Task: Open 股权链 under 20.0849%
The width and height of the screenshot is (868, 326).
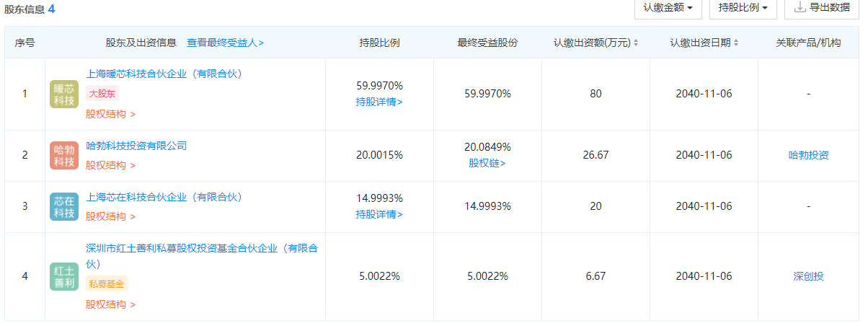Action: pos(487,163)
